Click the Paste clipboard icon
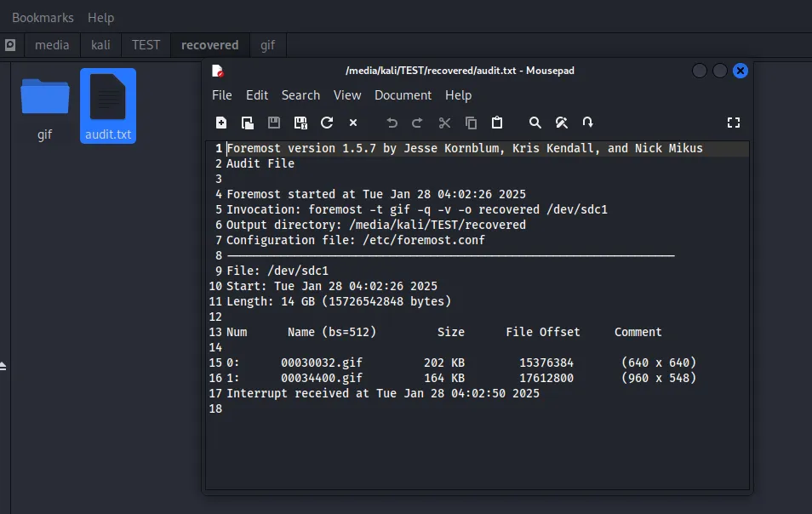 497,123
